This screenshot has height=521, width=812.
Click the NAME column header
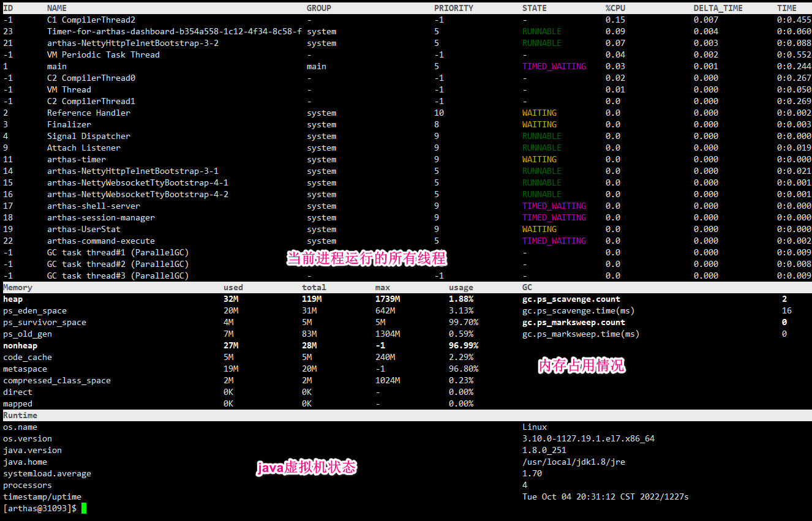pos(57,8)
